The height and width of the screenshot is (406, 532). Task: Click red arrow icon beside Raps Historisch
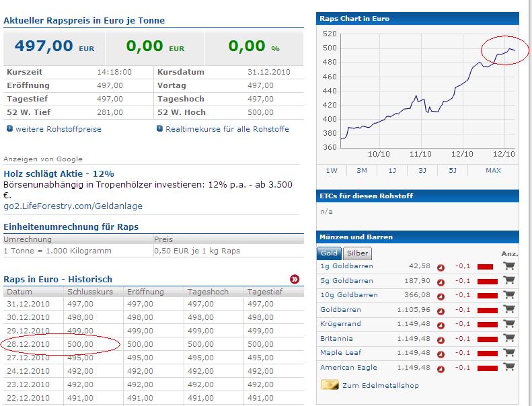click(x=295, y=279)
